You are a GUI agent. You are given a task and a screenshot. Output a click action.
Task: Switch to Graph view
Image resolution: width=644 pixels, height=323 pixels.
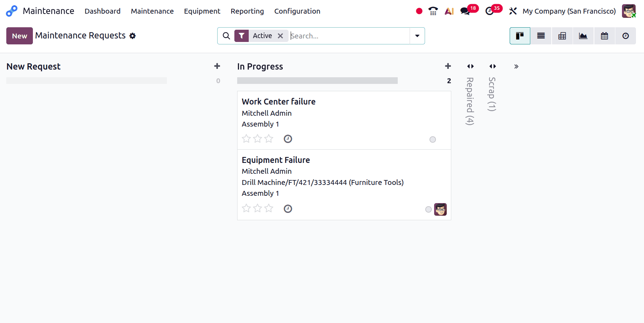click(x=583, y=36)
